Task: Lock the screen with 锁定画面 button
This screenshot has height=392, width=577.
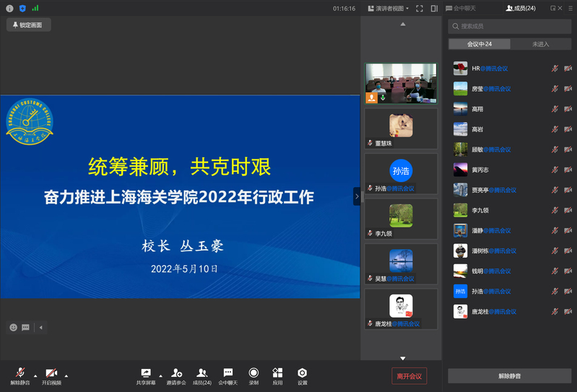Action: click(x=28, y=25)
